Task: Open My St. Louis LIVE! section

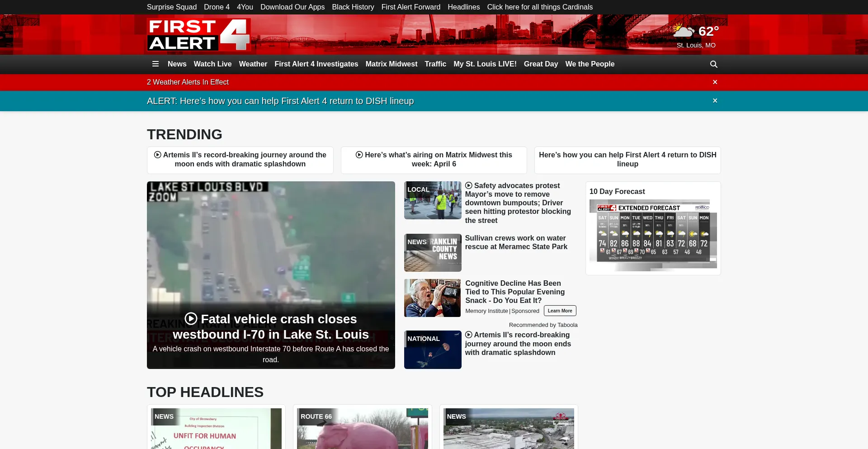Action: pos(485,64)
